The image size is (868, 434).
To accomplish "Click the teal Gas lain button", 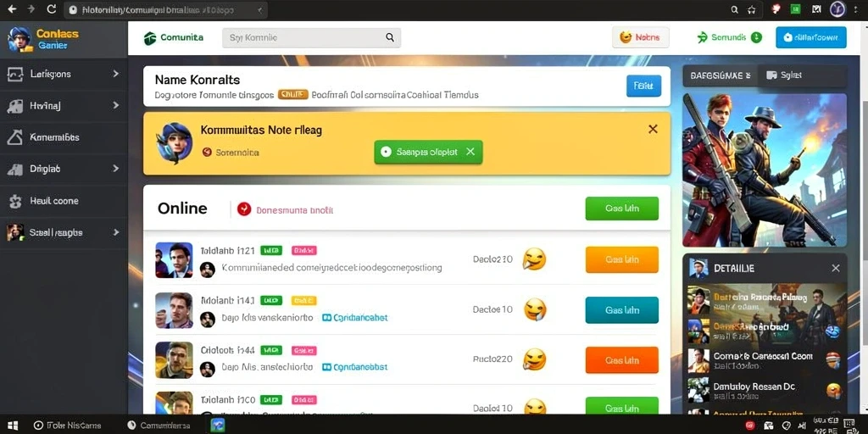I will point(621,310).
